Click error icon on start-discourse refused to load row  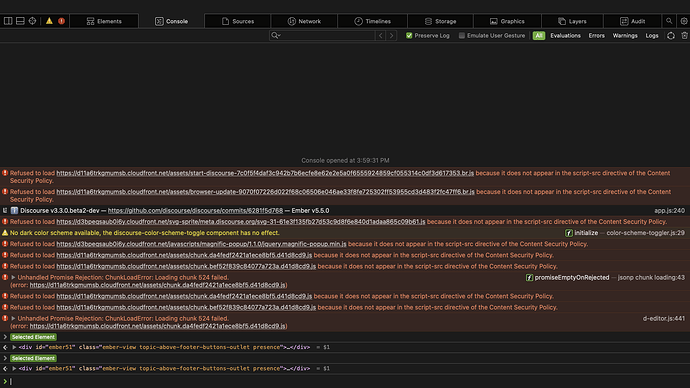coord(5,173)
